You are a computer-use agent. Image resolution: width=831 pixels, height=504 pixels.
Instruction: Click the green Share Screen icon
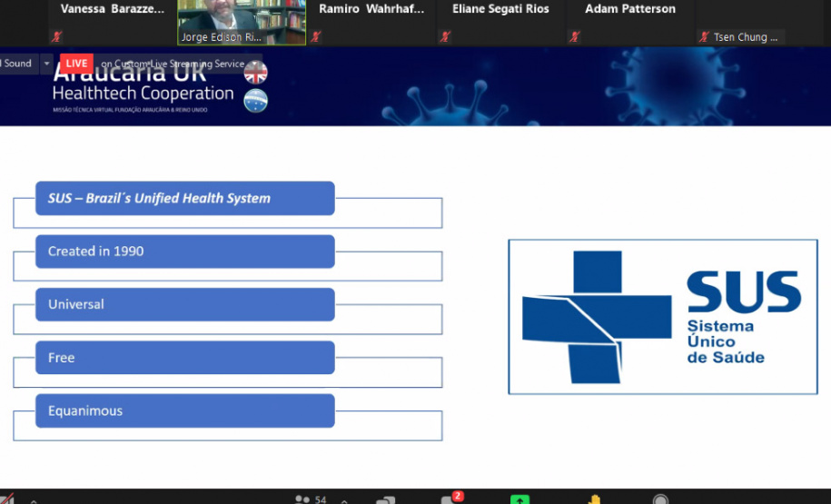[x=519, y=499]
